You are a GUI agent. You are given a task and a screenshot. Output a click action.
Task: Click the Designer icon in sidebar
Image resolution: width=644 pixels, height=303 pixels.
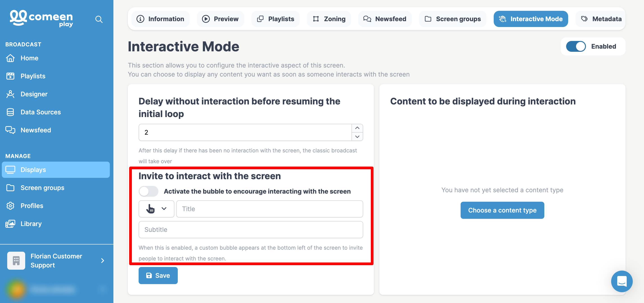[10, 94]
